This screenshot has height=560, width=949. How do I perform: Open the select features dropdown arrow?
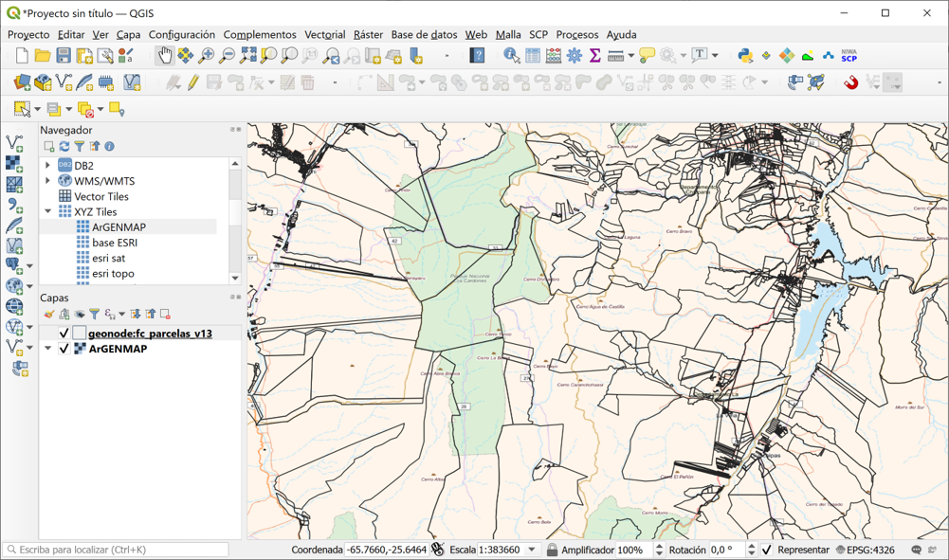coord(38,109)
